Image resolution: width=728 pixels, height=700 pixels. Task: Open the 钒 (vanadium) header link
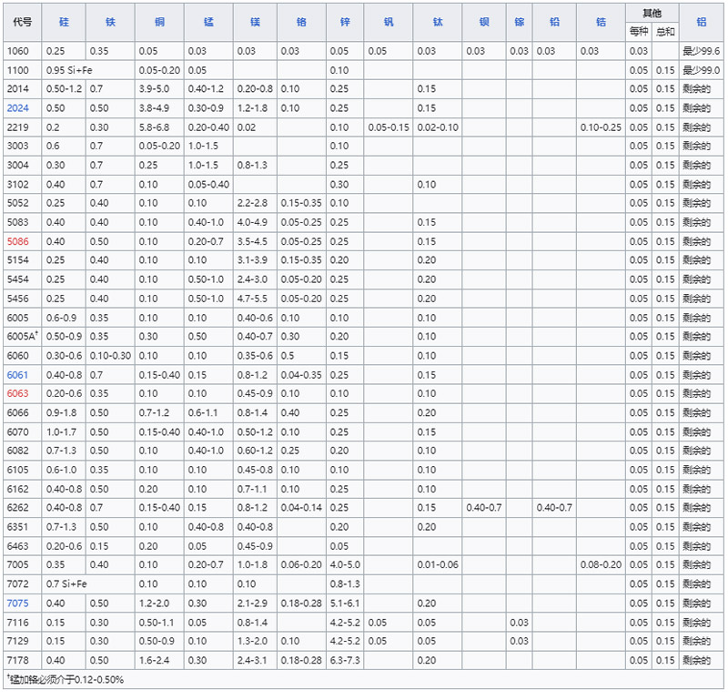(x=389, y=22)
